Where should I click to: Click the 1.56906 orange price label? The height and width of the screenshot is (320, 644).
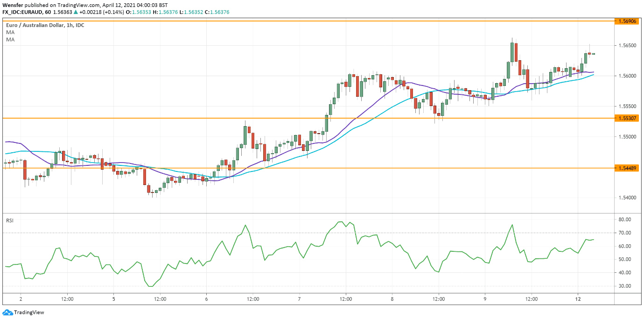point(627,21)
